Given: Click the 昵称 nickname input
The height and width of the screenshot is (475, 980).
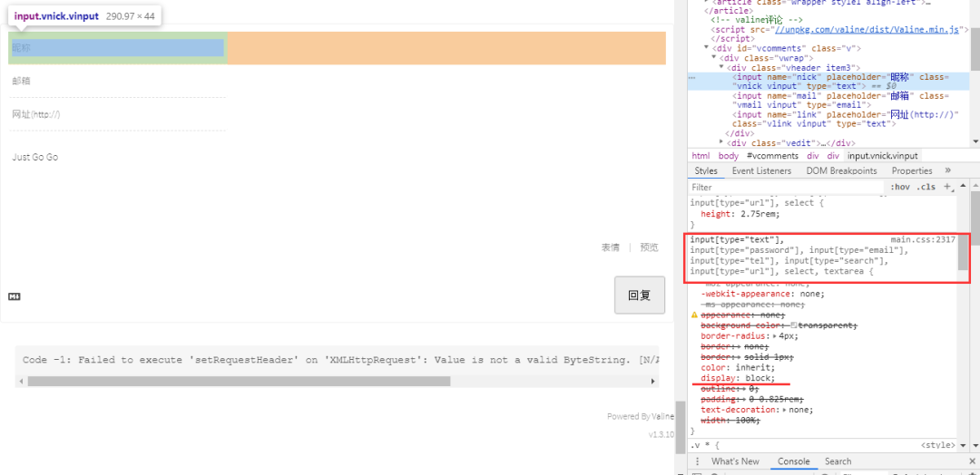Looking at the screenshot, I should 117,47.
